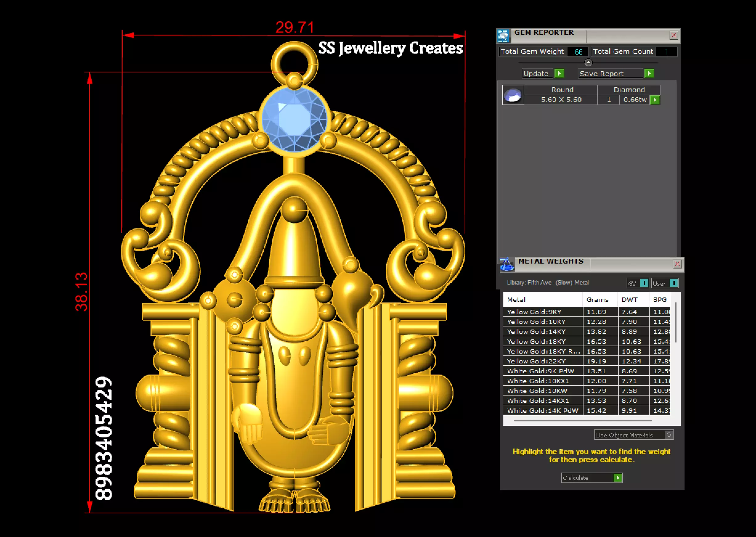Click the Total Gem Weight value field

[x=578, y=51]
